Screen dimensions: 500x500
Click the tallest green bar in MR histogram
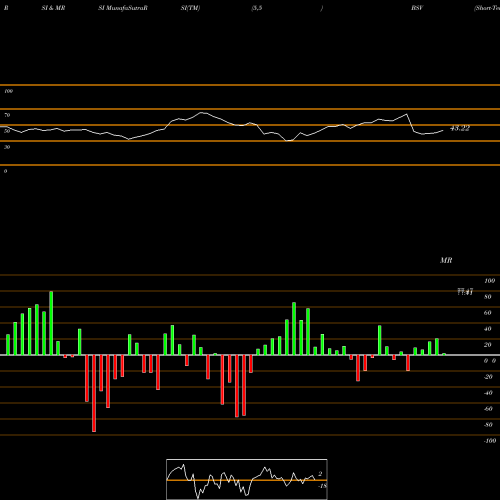[51, 323]
